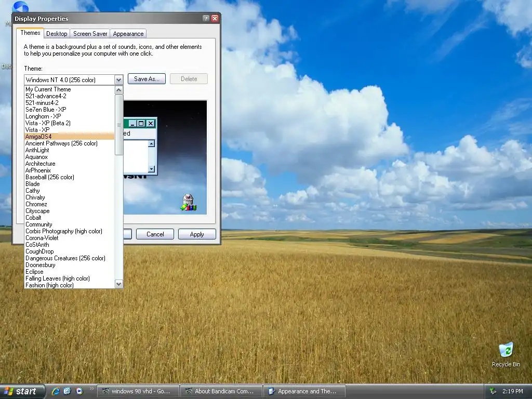Pick the Corona-Violet theme
This screenshot has width=532, height=399.
pos(69,238)
